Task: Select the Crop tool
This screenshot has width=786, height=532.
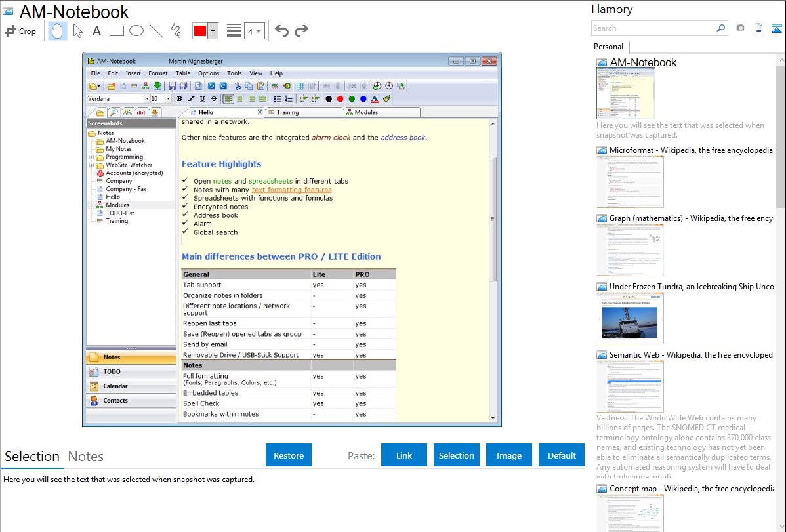Action: click(20, 31)
